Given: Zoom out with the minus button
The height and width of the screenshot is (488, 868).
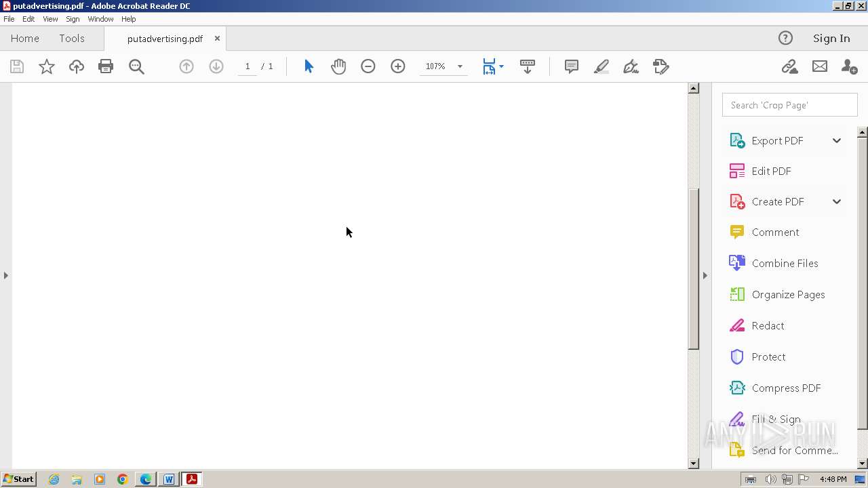Looking at the screenshot, I should [x=368, y=66].
